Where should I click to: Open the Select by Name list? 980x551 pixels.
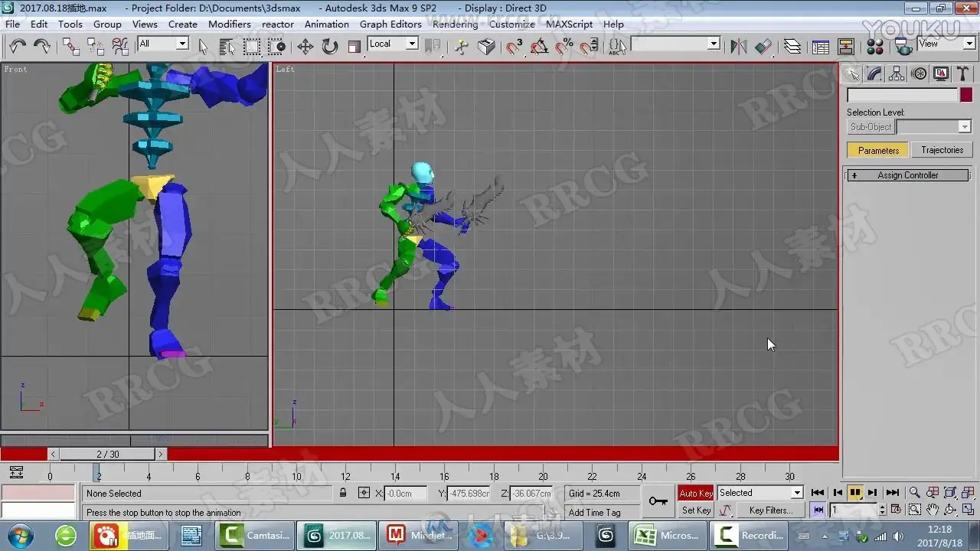click(x=227, y=47)
